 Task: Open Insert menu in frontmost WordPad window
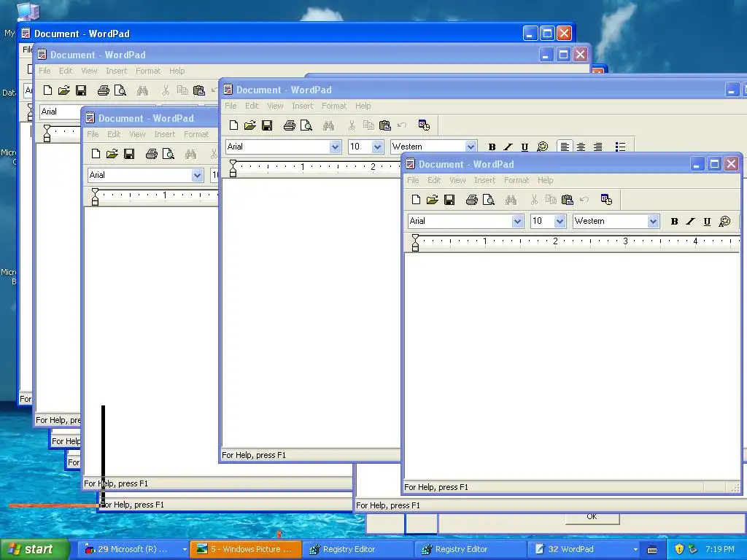(x=484, y=180)
